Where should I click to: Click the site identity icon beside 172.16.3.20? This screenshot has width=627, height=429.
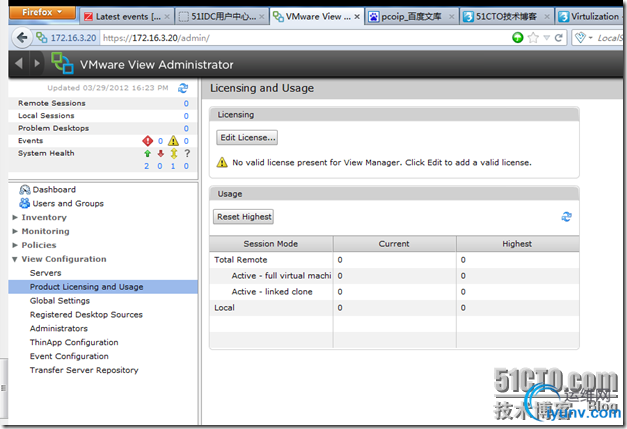[x=42, y=38]
